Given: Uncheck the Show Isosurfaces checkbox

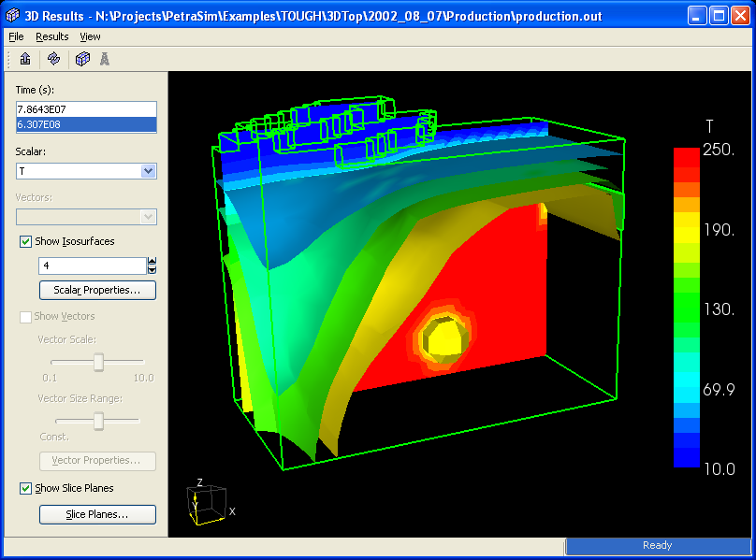Looking at the screenshot, I should [x=25, y=242].
